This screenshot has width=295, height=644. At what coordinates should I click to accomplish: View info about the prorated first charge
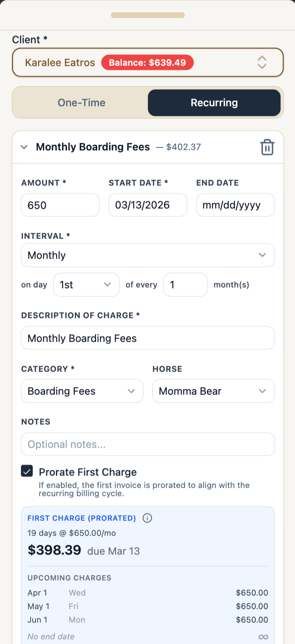(x=147, y=518)
